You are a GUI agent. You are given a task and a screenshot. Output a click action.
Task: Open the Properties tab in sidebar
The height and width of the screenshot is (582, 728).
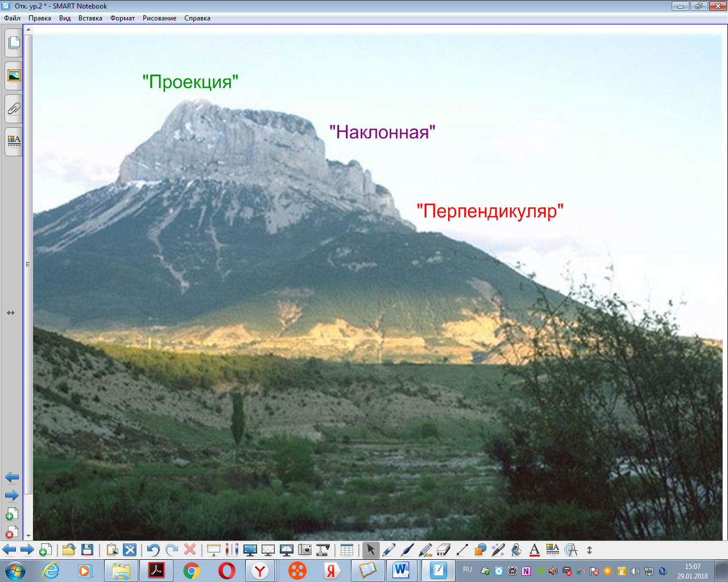(14, 142)
